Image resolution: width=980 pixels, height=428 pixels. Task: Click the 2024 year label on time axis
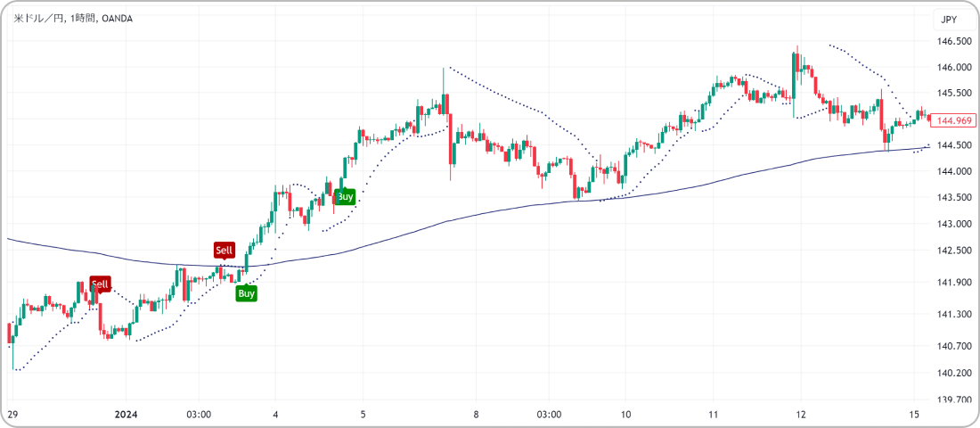tap(126, 415)
